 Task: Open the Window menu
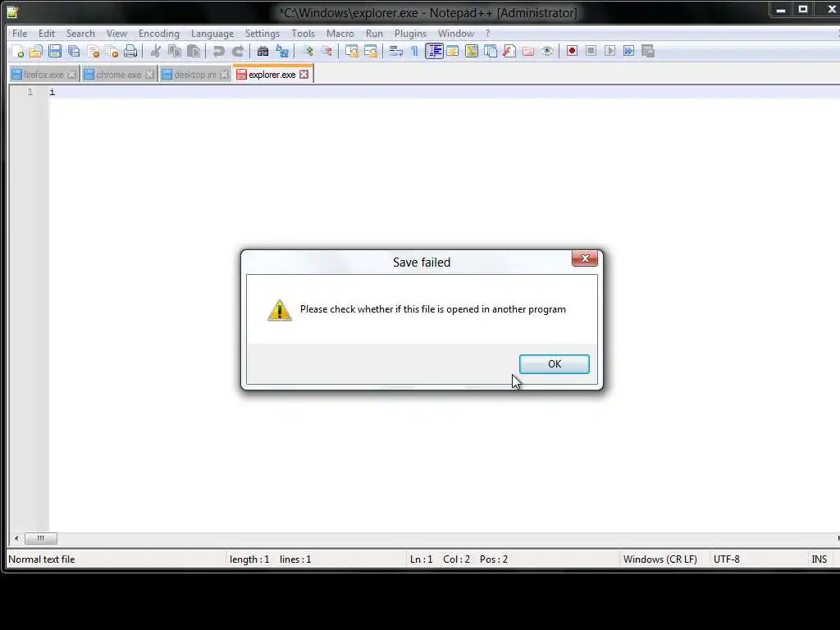tap(456, 33)
